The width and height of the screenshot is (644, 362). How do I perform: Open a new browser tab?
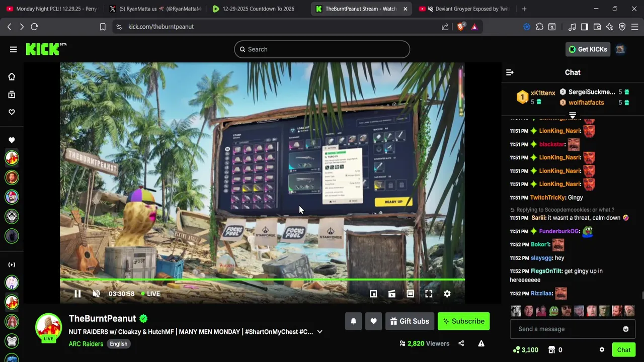tap(524, 9)
